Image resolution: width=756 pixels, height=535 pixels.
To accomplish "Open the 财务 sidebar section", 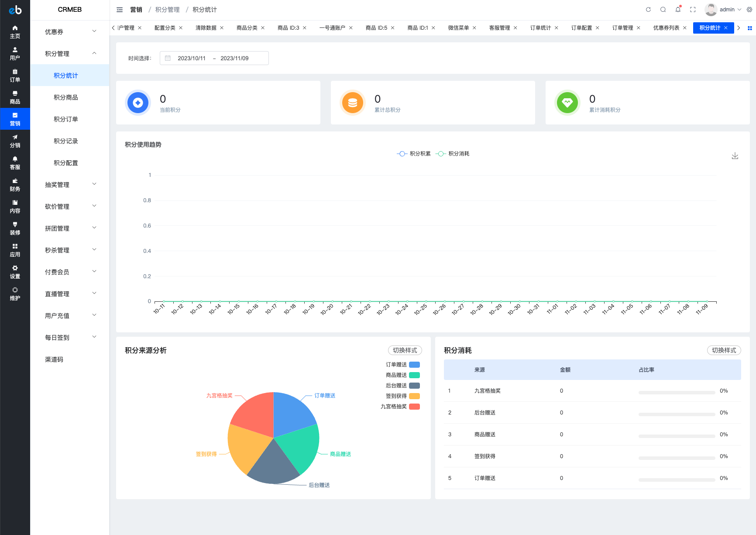I will tap(15, 185).
